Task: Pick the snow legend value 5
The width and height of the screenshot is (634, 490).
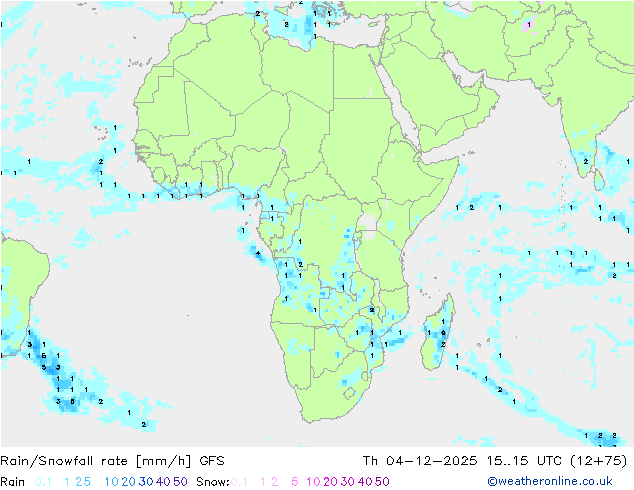Action: (295, 482)
